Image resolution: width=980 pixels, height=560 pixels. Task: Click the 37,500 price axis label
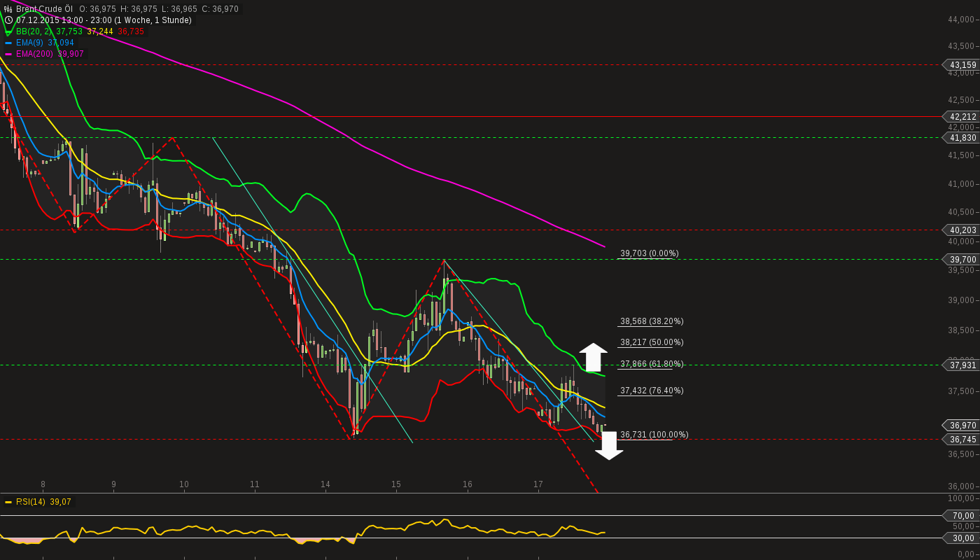point(961,391)
